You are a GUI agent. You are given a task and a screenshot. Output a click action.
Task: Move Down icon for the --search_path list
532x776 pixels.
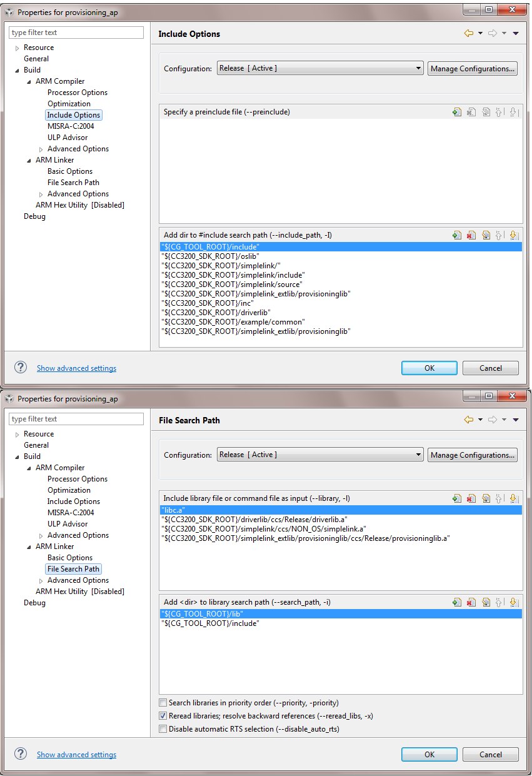tap(514, 602)
